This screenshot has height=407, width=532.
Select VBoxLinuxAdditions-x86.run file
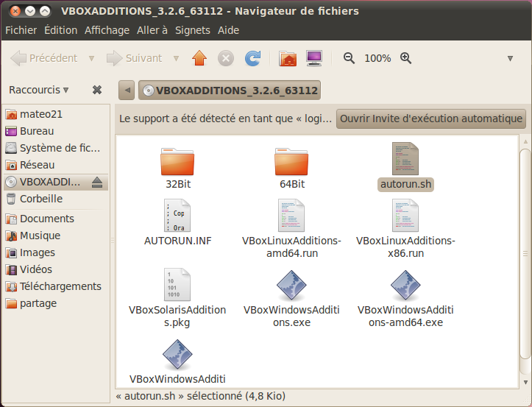tap(405, 228)
